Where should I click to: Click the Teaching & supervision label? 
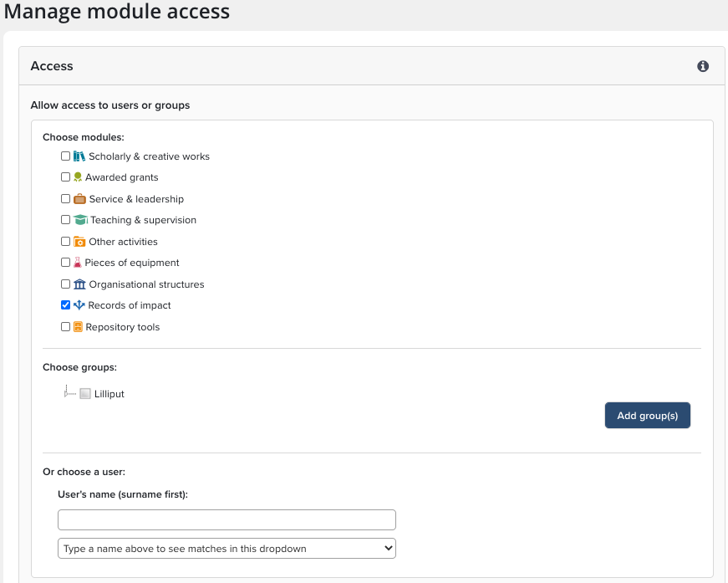click(x=143, y=220)
